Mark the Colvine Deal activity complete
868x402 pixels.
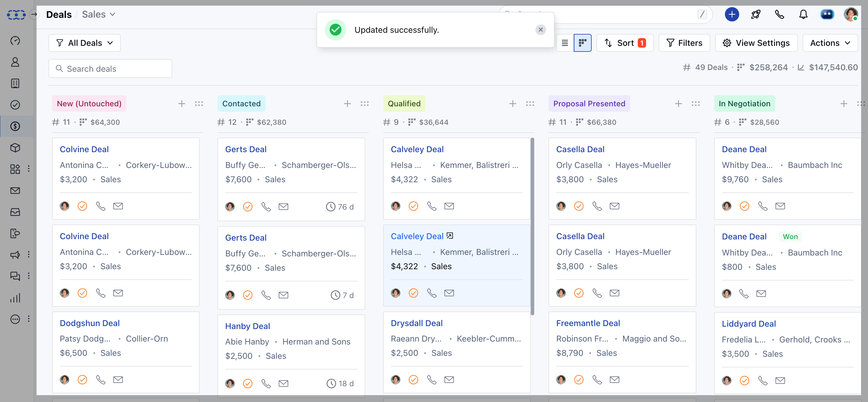(x=82, y=206)
